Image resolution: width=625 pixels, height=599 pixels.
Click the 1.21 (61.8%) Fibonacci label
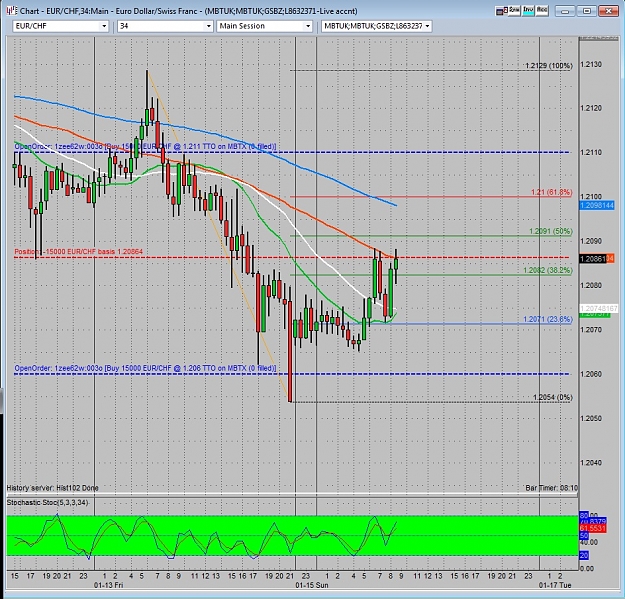point(551,192)
